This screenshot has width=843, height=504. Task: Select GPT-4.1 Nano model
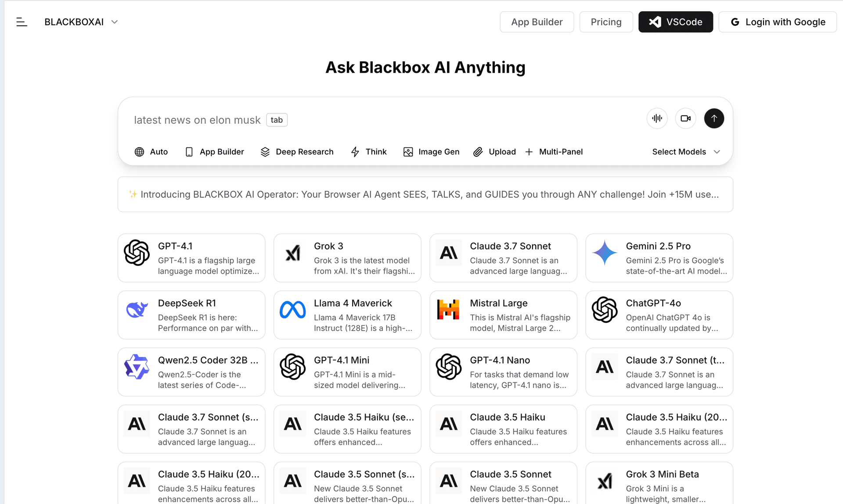pos(503,372)
